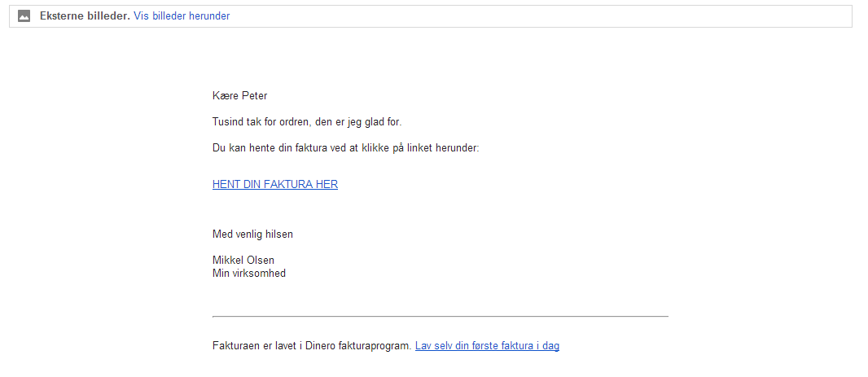This screenshot has height=377, width=868.
Task: Select the sender name 'Mikkel Olsen'
Action: [243, 261]
